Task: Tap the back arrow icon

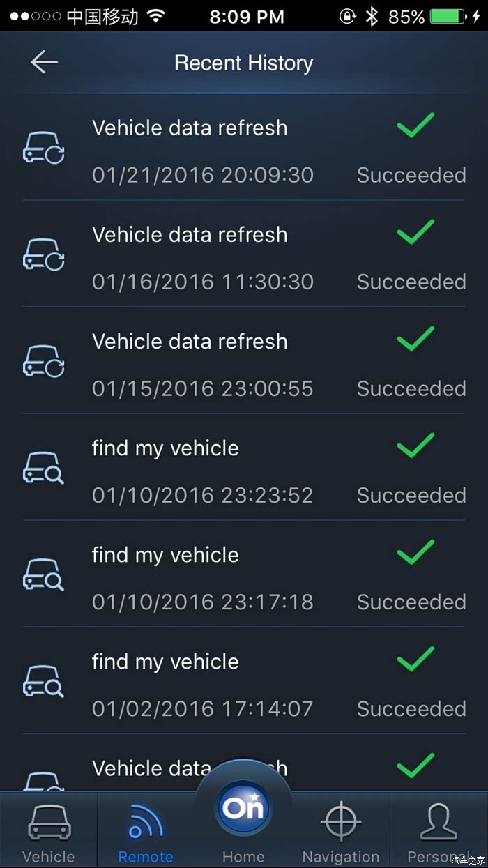Action: tap(43, 63)
